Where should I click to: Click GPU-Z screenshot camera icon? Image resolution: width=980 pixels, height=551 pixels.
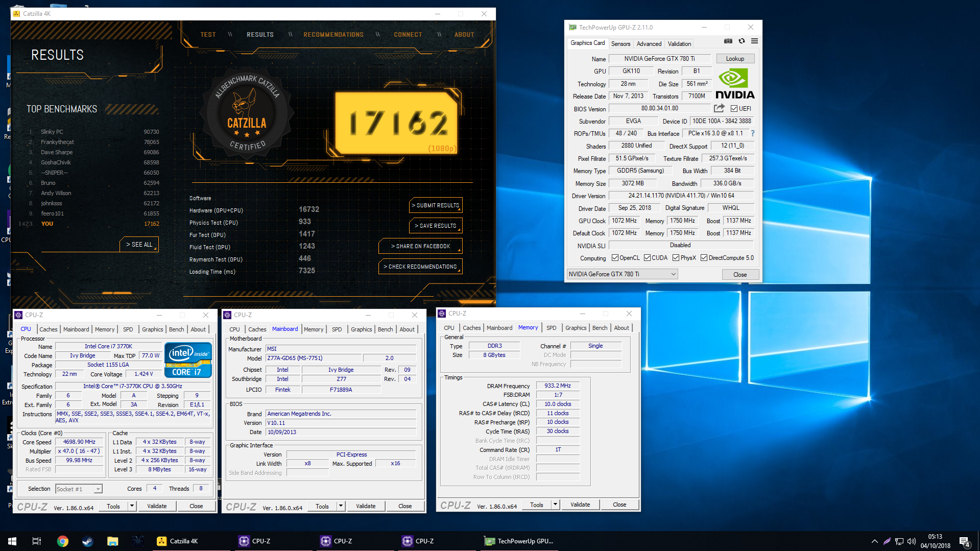point(728,41)
